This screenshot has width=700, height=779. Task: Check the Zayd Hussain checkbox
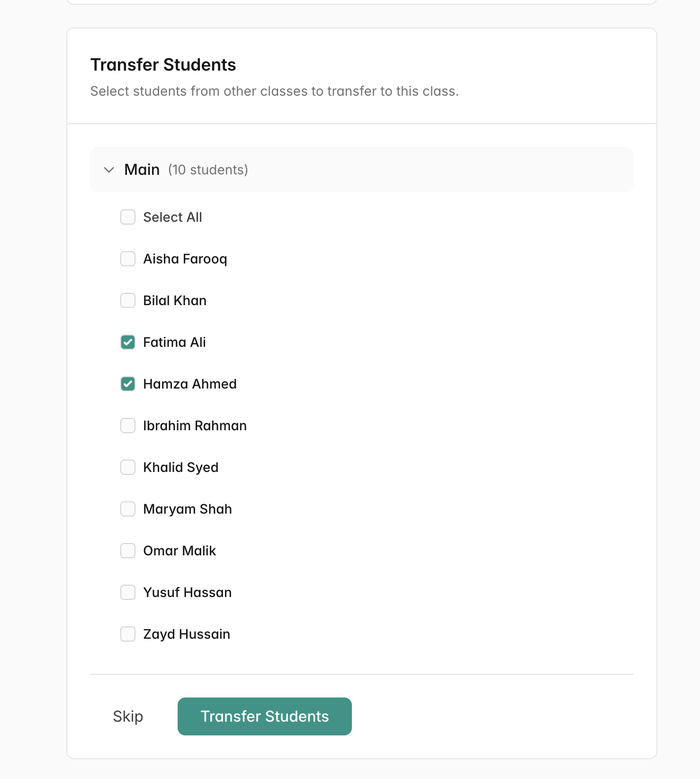pyautogui.click(x=127, y=634)
